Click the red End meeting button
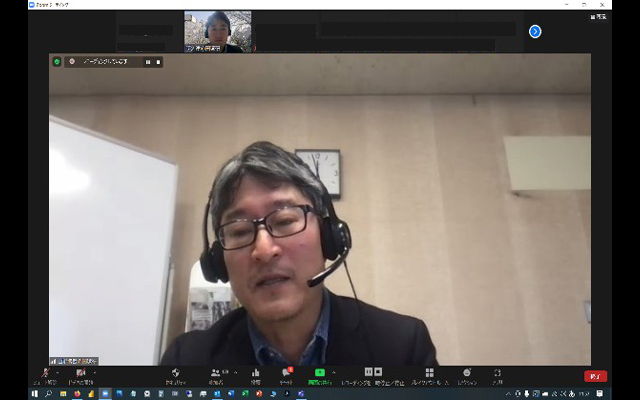Viewport: 640px width, 400px height. tap(595, 376)
